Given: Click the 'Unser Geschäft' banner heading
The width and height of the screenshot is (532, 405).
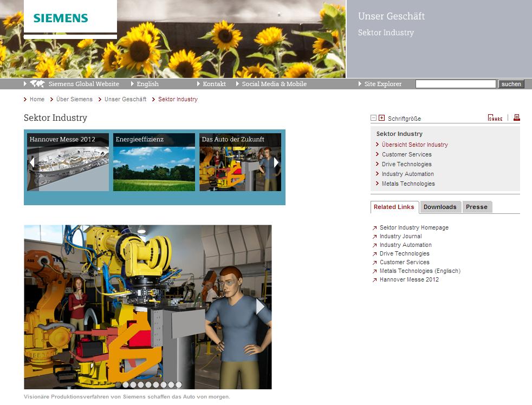Looking at the screenshot, I should tap(391, 16).
